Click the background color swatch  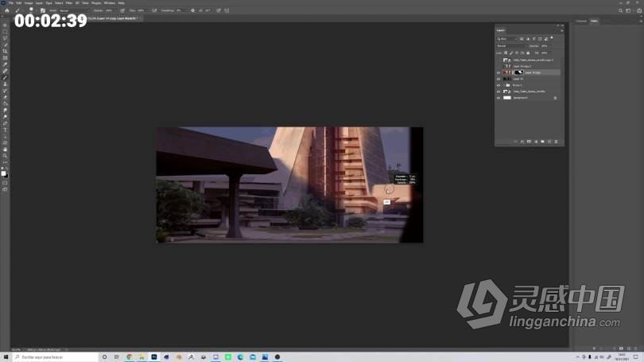pyautogui.click(x=6, y=176)
